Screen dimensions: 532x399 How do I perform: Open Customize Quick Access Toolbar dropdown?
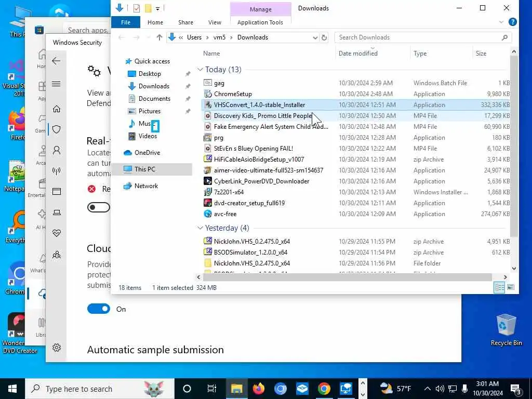158,8
